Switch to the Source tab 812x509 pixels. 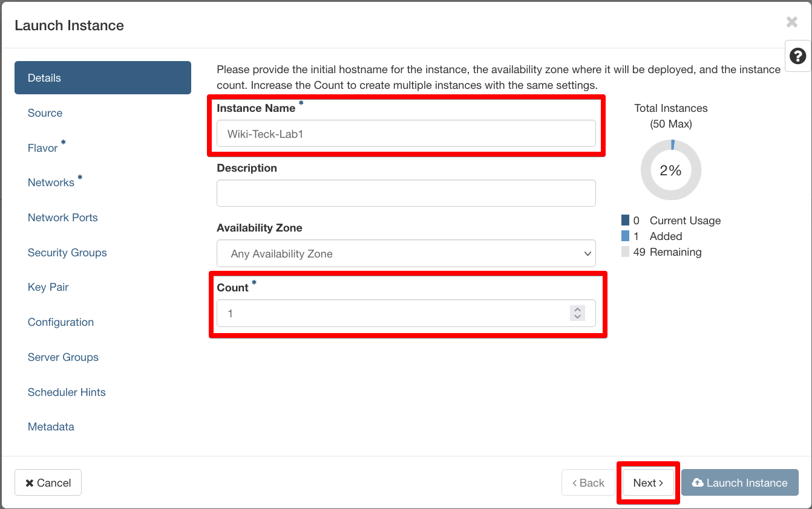(45, 113)
